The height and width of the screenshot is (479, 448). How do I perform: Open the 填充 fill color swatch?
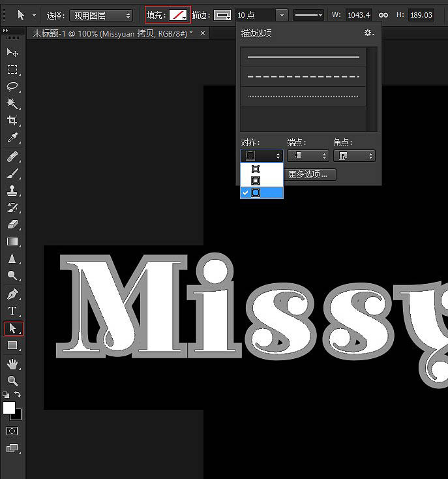(178, 15)
